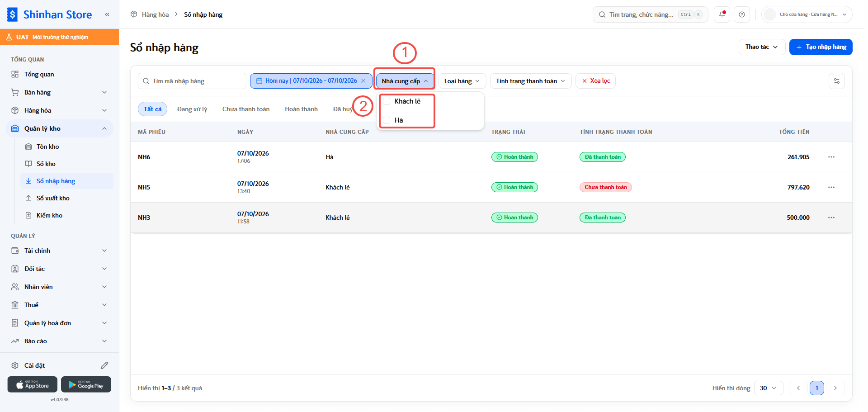This screenshot has width=868, height=412.
Task: Collapse the Quản lý kho menu
Action: (60, 128)
